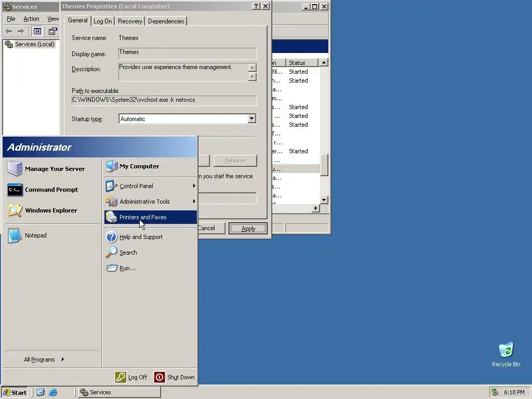Image resolution: width=532 pixels, height=399 pixels.
Task: Expand All Programs menu
Action: coord(44,360)
